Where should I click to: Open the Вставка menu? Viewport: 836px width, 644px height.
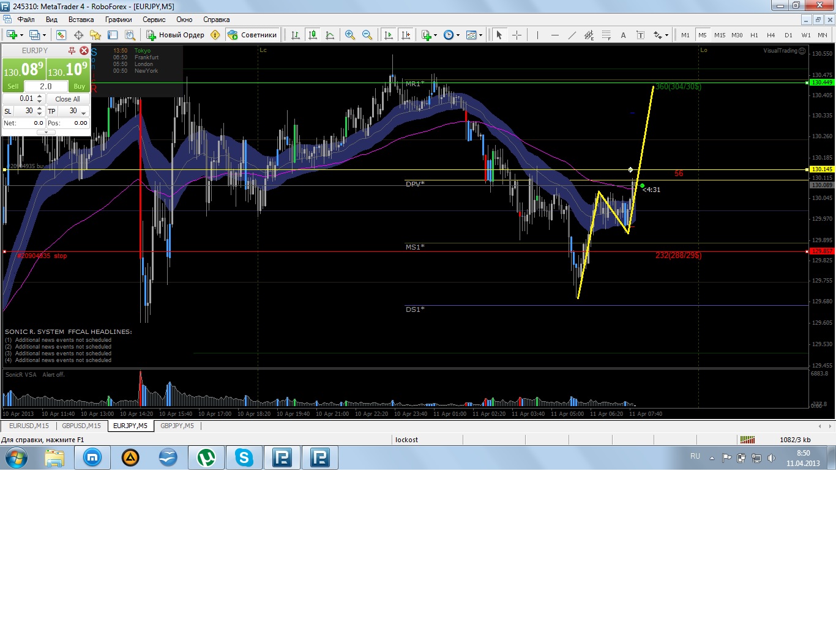(x=81, y=20)
